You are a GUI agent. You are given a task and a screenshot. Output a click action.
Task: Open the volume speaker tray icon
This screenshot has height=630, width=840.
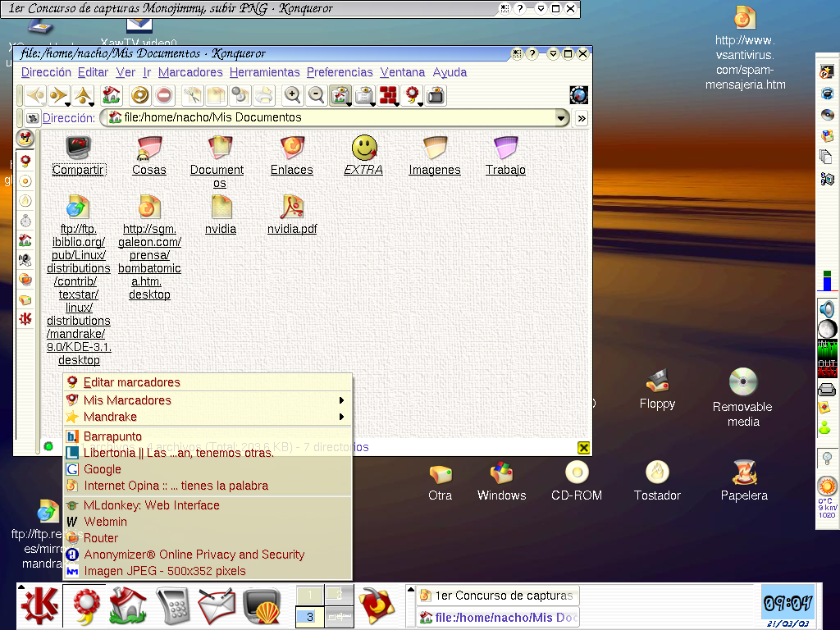pyautogui.click(x=827, y=309)
